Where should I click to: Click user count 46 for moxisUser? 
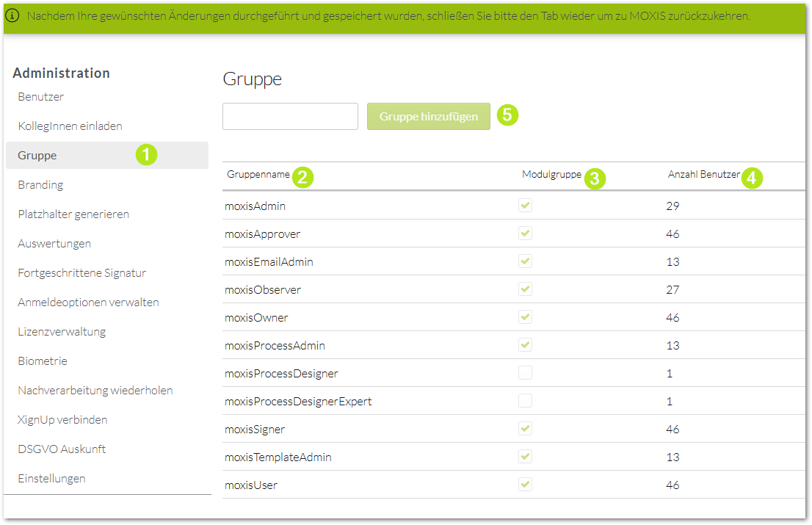tap(673, 485)
